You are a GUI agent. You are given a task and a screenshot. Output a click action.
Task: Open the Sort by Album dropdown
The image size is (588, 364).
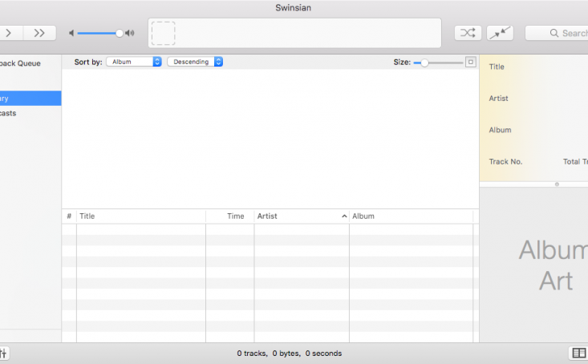coord(134,62)
